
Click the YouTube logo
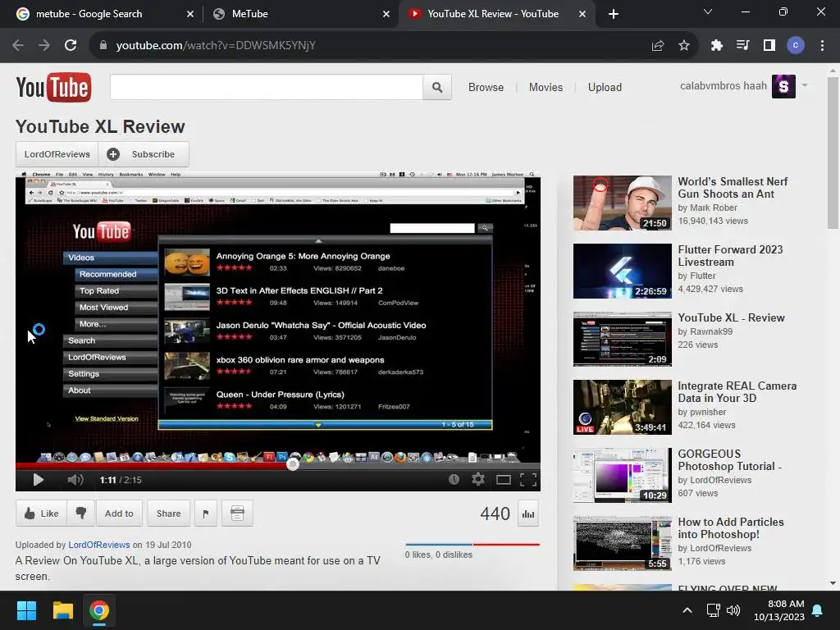(x=53, y=87)
